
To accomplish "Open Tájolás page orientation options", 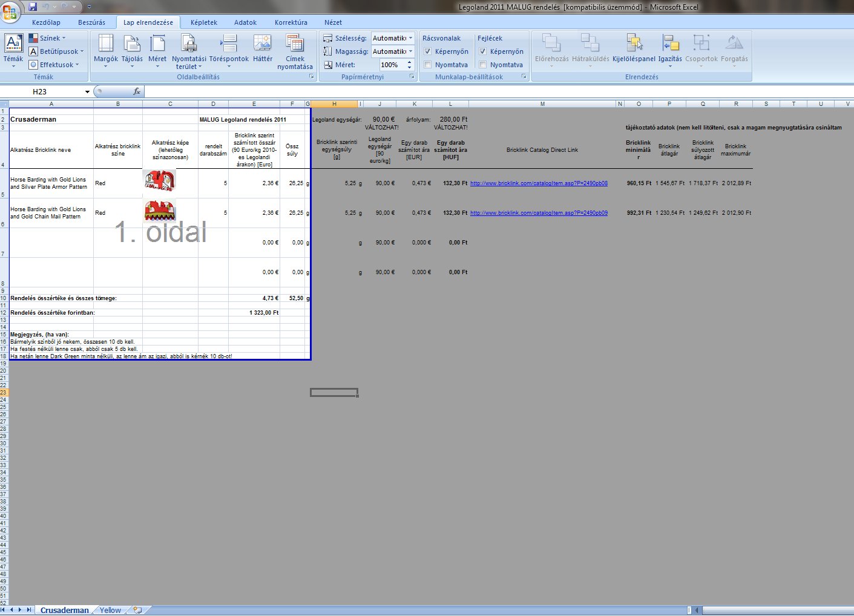I will point(132,51).
